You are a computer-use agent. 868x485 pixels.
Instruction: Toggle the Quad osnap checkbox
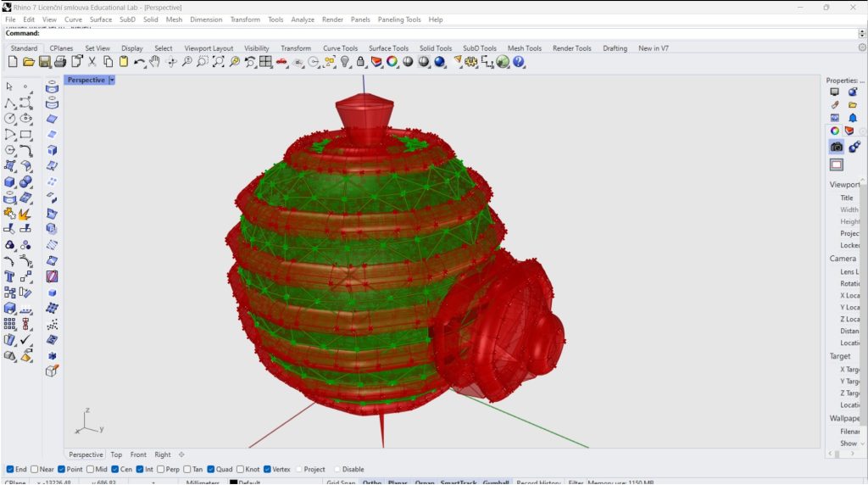(211, 470)
